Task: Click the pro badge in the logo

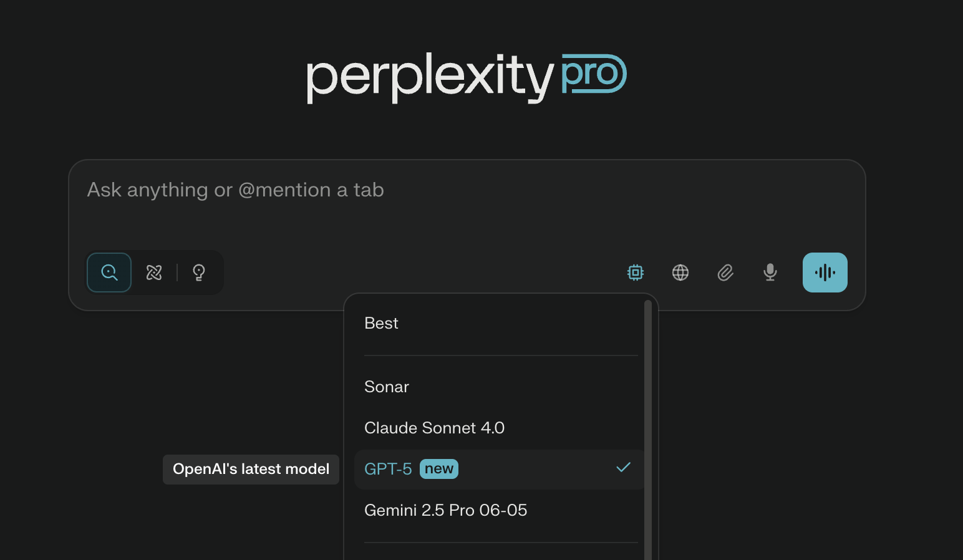Action: pos(594,74)
